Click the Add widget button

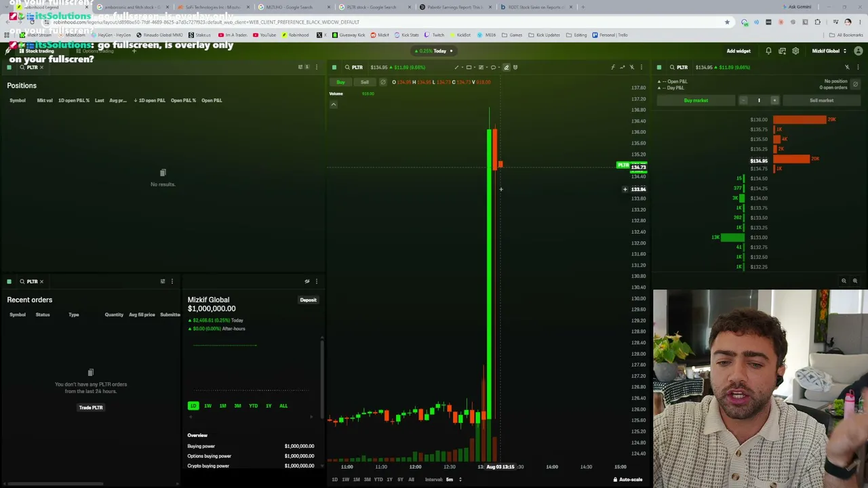tap(738, 51)
